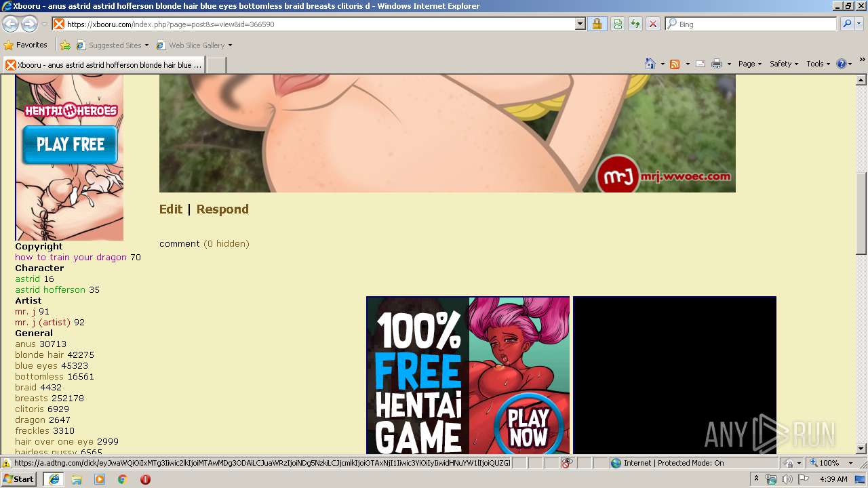The width and height of the screenshot is (868, 488).
Task: Open the 'freckles' tag link
Action: [33, 431]
